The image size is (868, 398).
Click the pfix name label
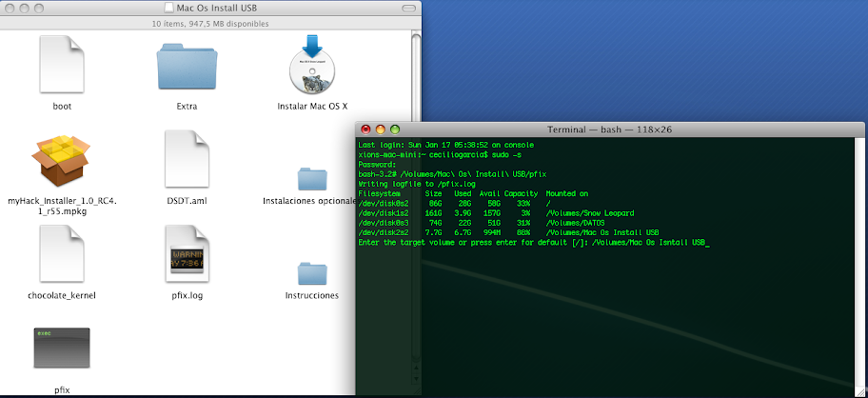pyautogui.click(x=62, y=389)
